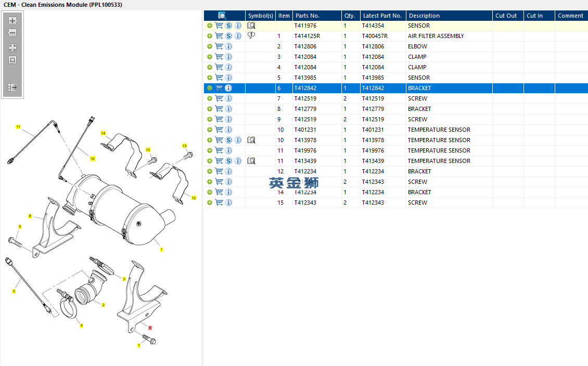Select latest part number T400457R
588x366 pixels.
pyautogui.click(x=375, y=36)
